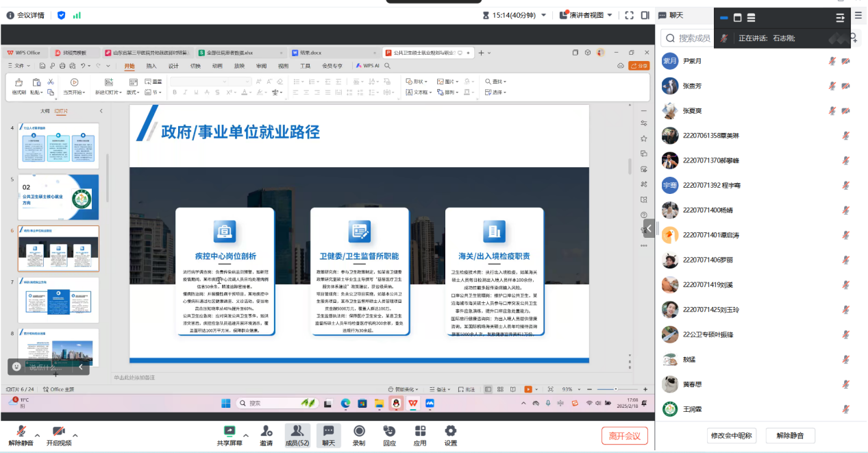
Task: Toggle microphone with bottom-left 解除静音
Action: (21, 435)
